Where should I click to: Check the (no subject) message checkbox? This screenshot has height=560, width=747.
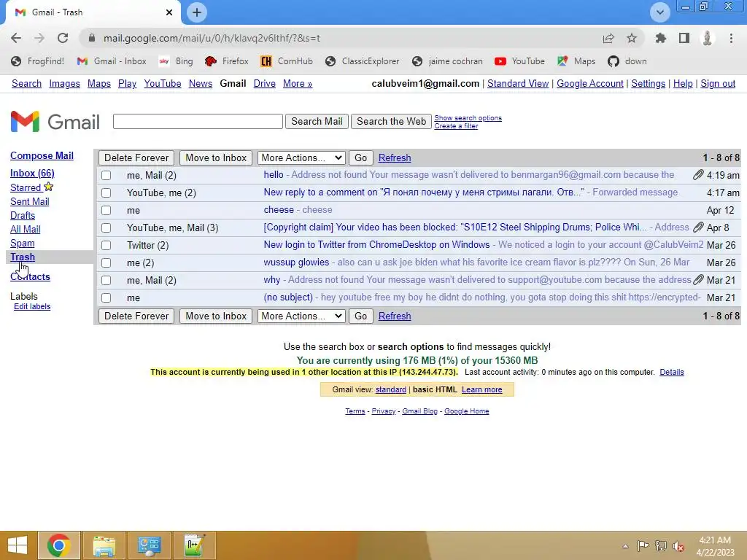point(107,298)
